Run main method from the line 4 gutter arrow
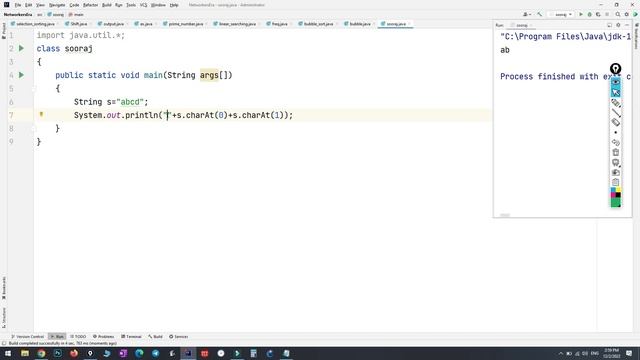Screen dimensions: 640x360 click(x=21, y=75)
